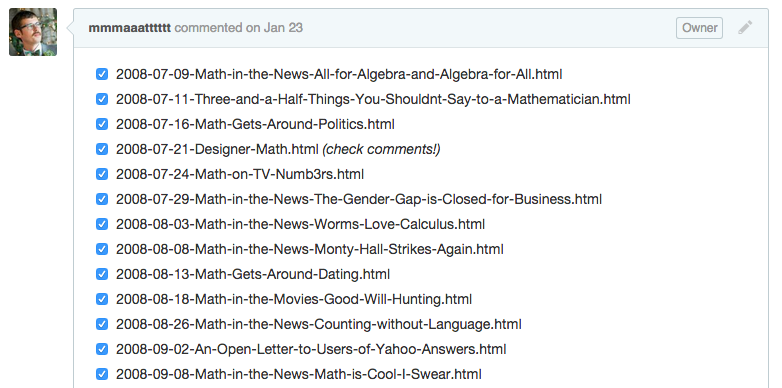782x388 pixels.
Task: Uncheck Math-Gets-Around-Politics checkbox
Action: (102, 124)
